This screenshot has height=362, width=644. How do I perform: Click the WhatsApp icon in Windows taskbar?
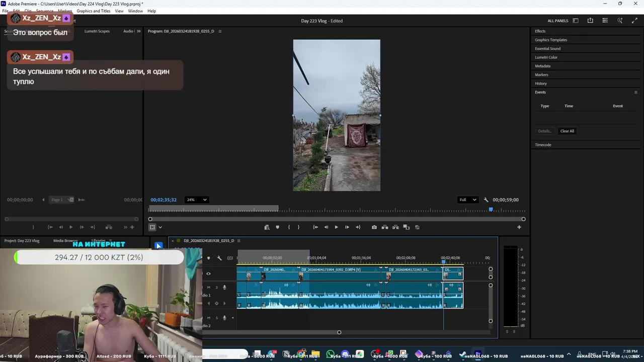(331, 354)
